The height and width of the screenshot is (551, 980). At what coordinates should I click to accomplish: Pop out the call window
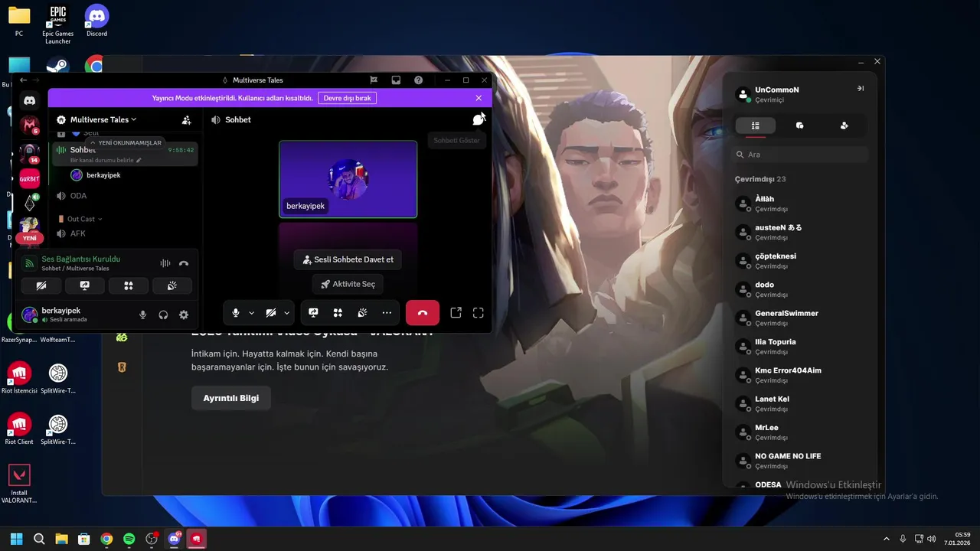(x=456, y=312)
